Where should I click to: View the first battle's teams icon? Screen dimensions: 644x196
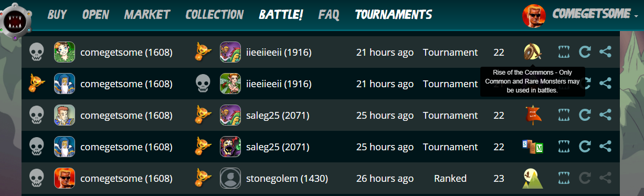click(x=564, y=52)
